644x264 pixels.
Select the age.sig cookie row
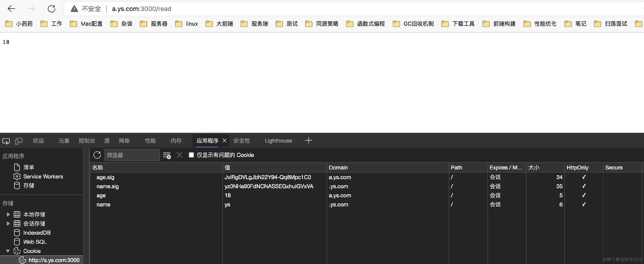tap(105, 177)
